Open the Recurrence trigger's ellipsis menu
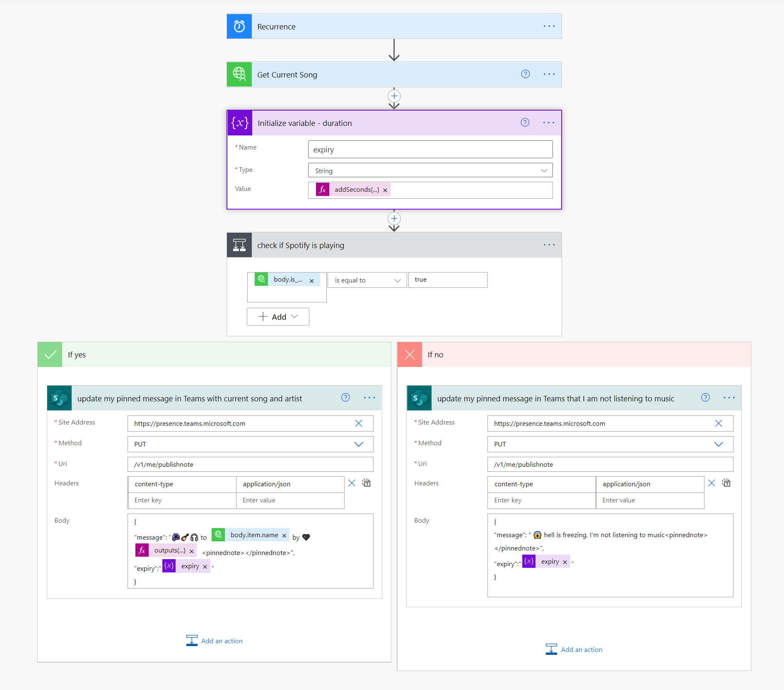The image size is (784, 690). [x=549, y=26]
